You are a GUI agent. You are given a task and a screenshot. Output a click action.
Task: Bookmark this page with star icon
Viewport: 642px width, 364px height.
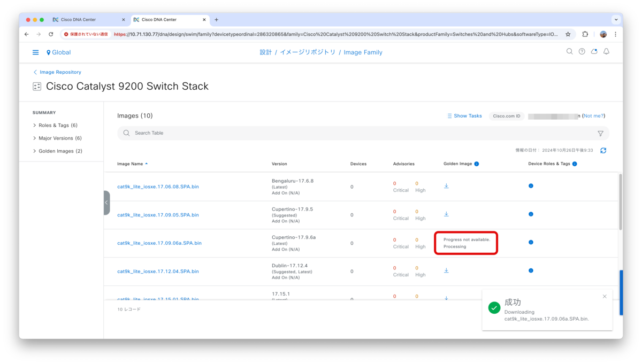568,34
